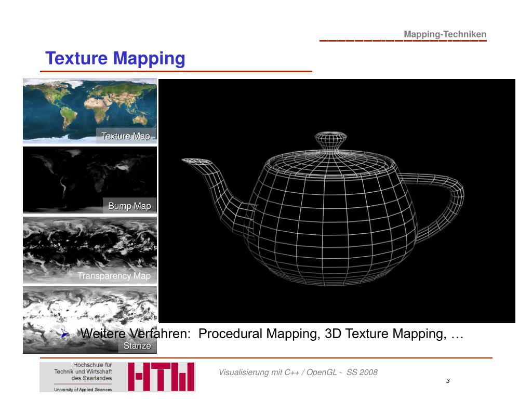The height and width of the screenshot is (399, 532).
Task: Click the "Mapping-Techniken" section header
Action: tap(445, 35)
